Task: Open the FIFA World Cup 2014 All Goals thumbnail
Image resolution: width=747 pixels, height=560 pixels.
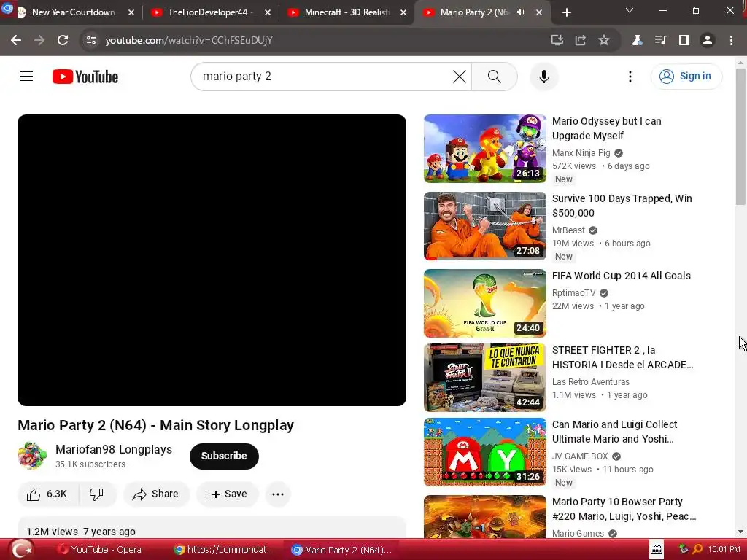Action: coord(485,303)
